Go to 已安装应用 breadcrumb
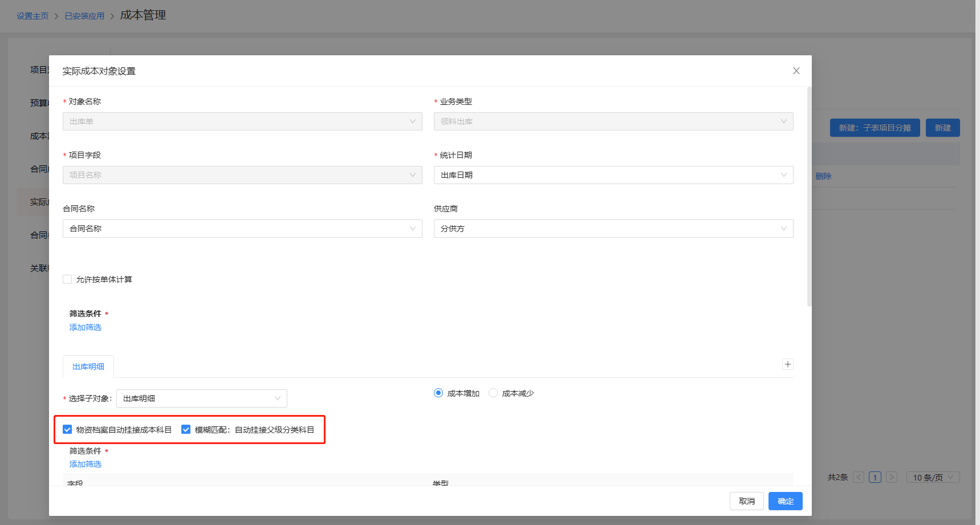Image resolution: width=980 pixels, height=525 pixels. pos(84,16)
